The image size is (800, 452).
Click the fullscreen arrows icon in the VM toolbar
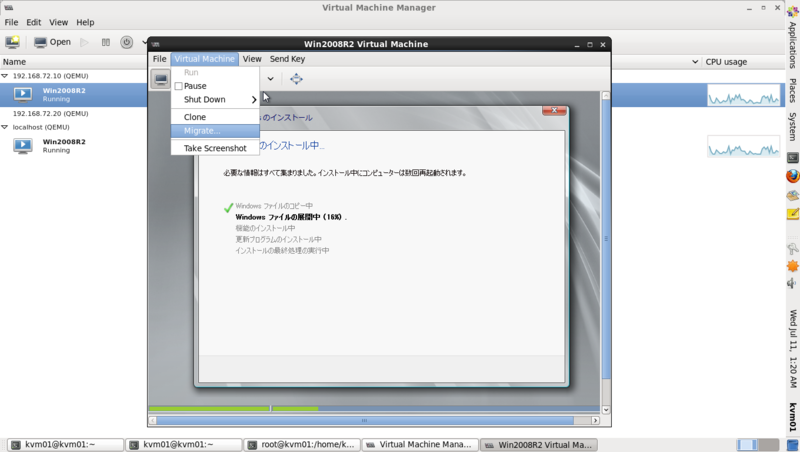(296, 79)
